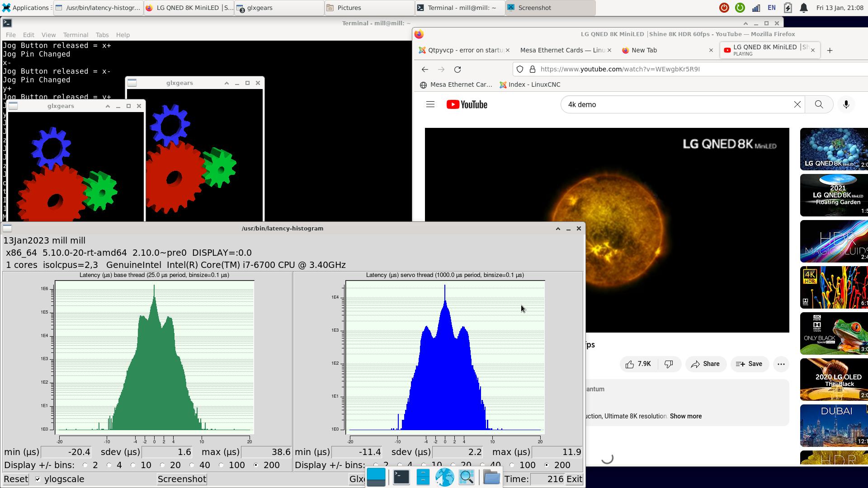Open the battery power manager icon
The height and width of the screenshot is (488, 868).
click(788, 8)
